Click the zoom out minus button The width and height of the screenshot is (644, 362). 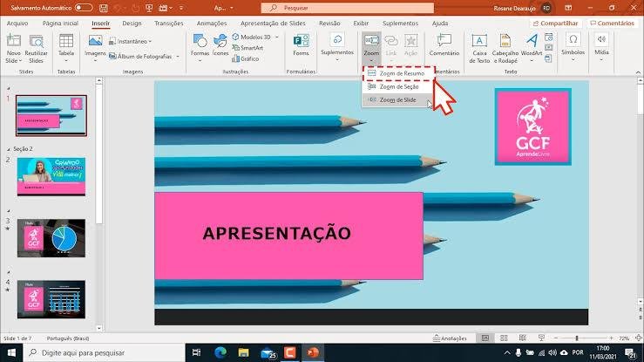(556, 338)
